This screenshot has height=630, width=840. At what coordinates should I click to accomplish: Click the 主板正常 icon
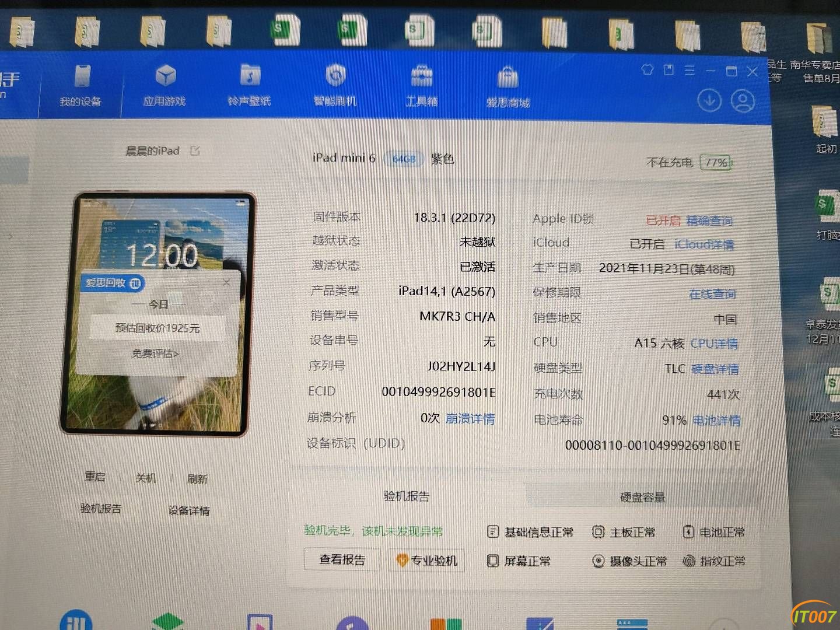tap(598, 531)
